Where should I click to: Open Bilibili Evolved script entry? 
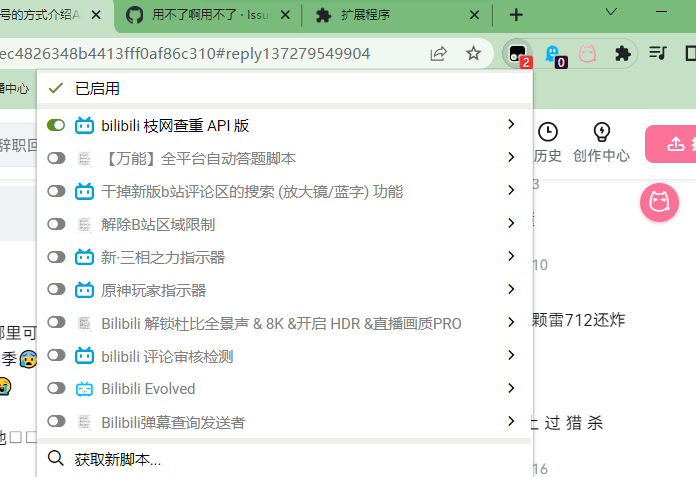[x=284, y=389]
